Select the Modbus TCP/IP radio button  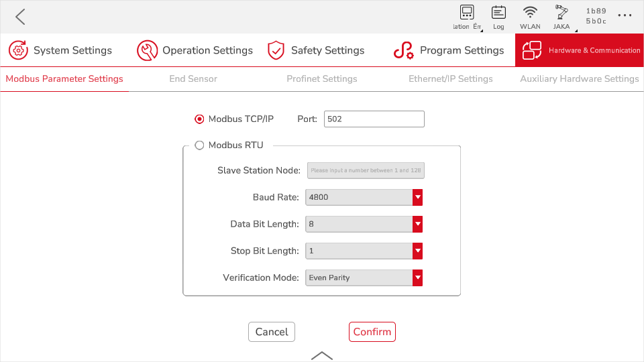click(x=199, y=119)
